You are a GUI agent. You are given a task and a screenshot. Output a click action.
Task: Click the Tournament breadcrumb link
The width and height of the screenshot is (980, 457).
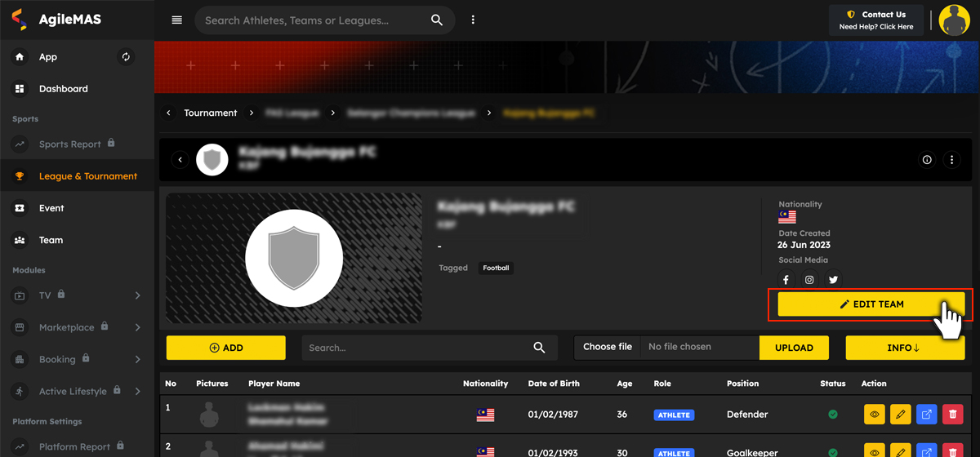(x=210, y=113)
